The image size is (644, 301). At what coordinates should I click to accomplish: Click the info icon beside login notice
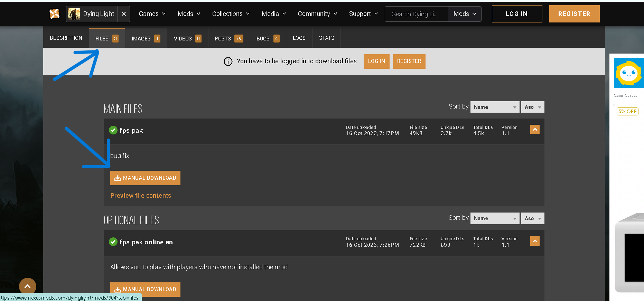point(228,62)
